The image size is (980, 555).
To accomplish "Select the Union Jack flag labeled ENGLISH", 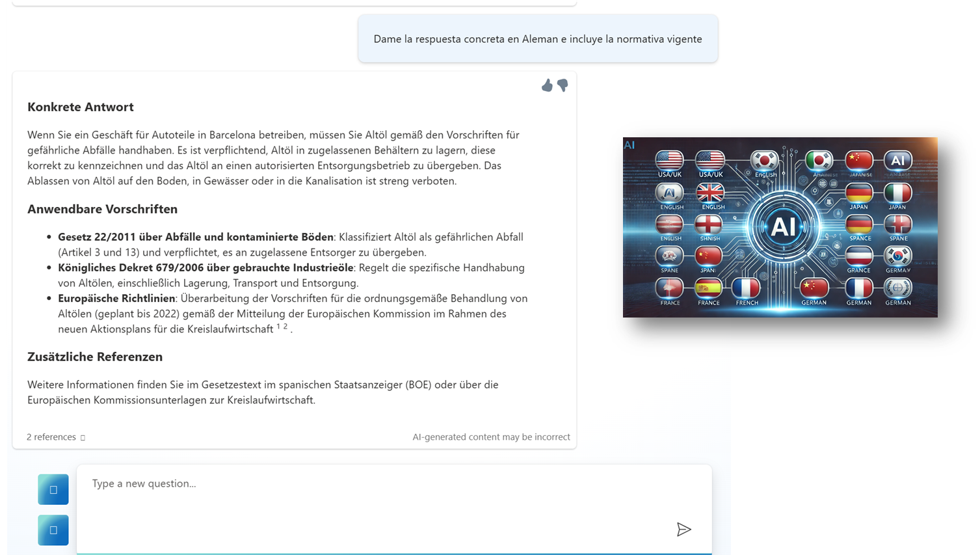I will tap(710, 193).
